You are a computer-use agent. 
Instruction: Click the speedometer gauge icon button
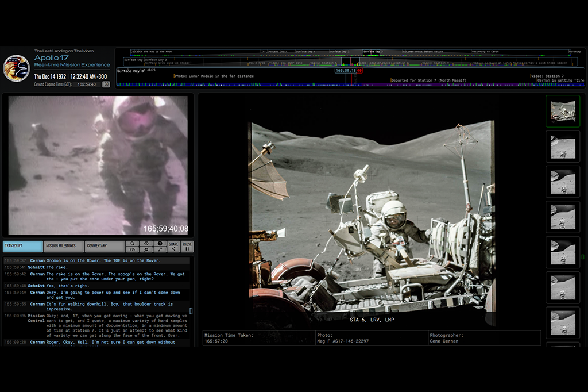click(x=133, y=249)
